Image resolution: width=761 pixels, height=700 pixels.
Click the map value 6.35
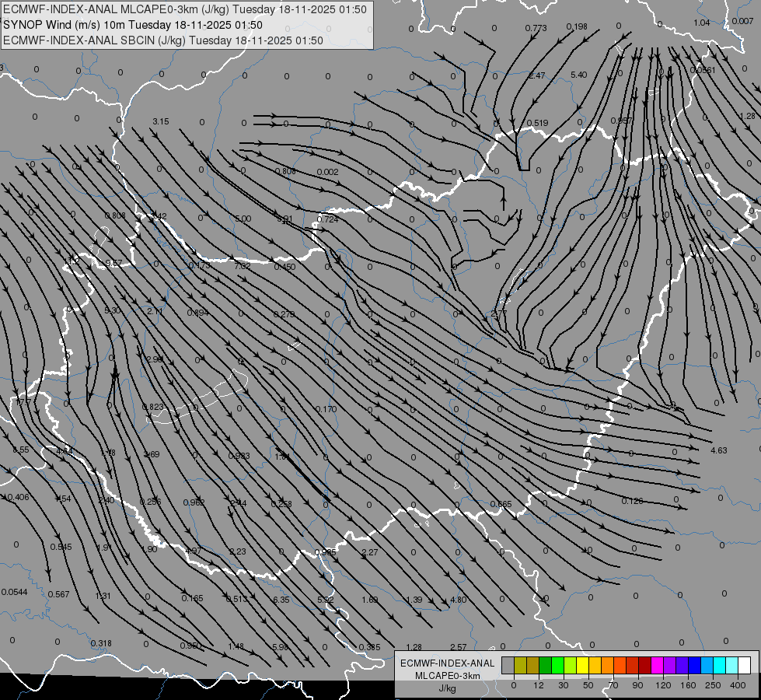point(281,600)
